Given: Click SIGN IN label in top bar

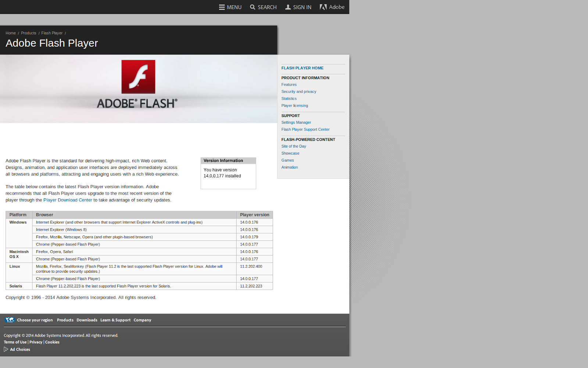Looking at the screenshot, I should tap(302, 7).
